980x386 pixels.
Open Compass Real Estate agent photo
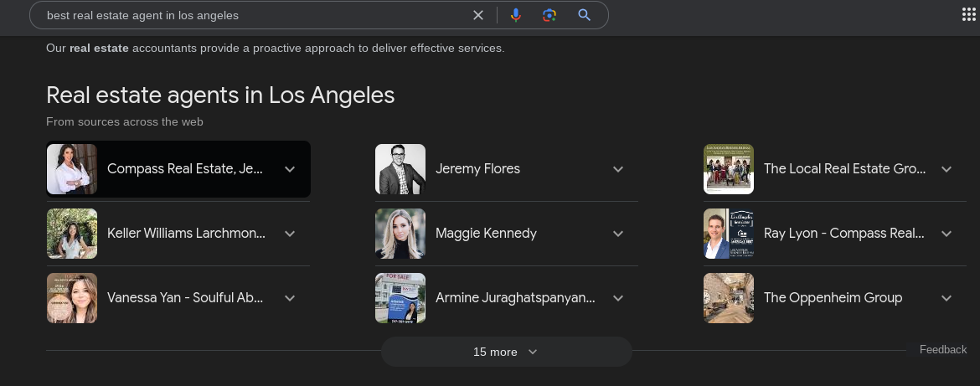[x=72, y=169]
